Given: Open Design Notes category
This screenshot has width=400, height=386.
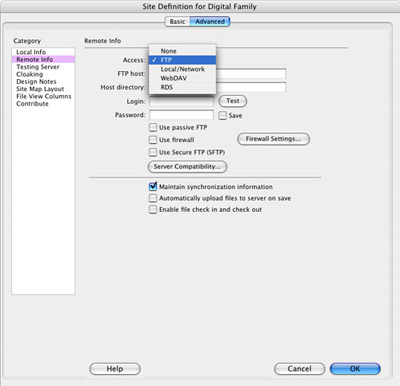Looking at the screenshot, I should [x=43, y=81].
